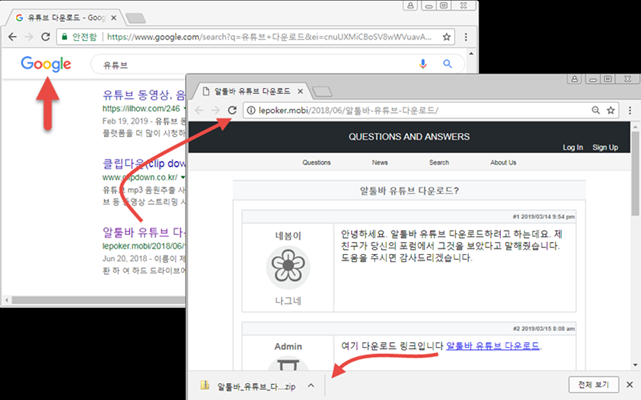Click the Log In link

572,147
